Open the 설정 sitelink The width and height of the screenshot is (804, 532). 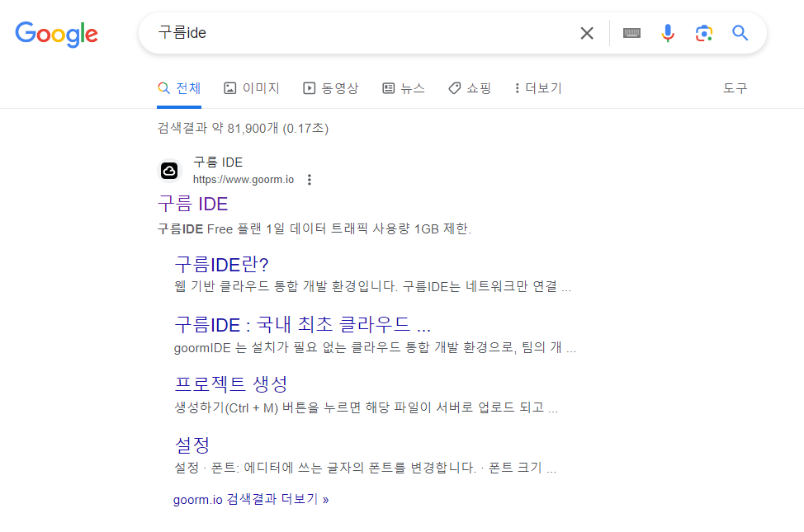coord(192,445)
